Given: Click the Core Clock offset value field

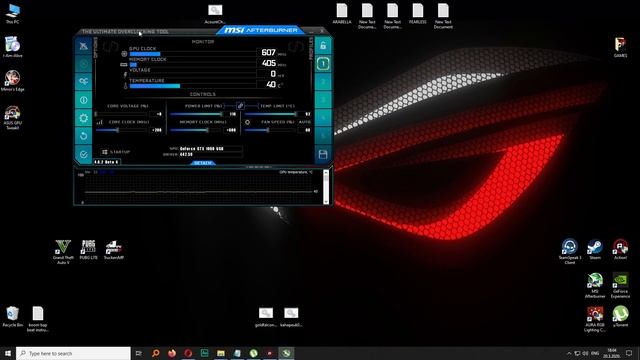Looking at the screenshot, I should [156, 130].
